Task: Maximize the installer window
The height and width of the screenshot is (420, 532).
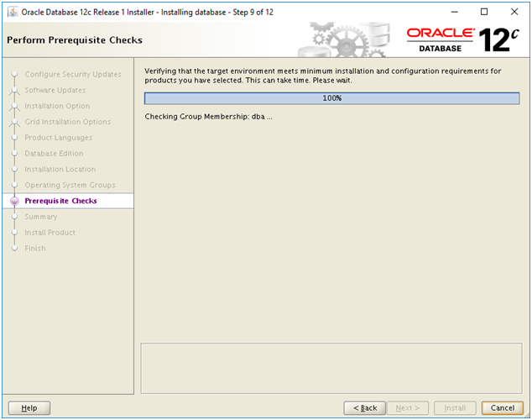Action: pyautogui.click(x=484, y=12)
